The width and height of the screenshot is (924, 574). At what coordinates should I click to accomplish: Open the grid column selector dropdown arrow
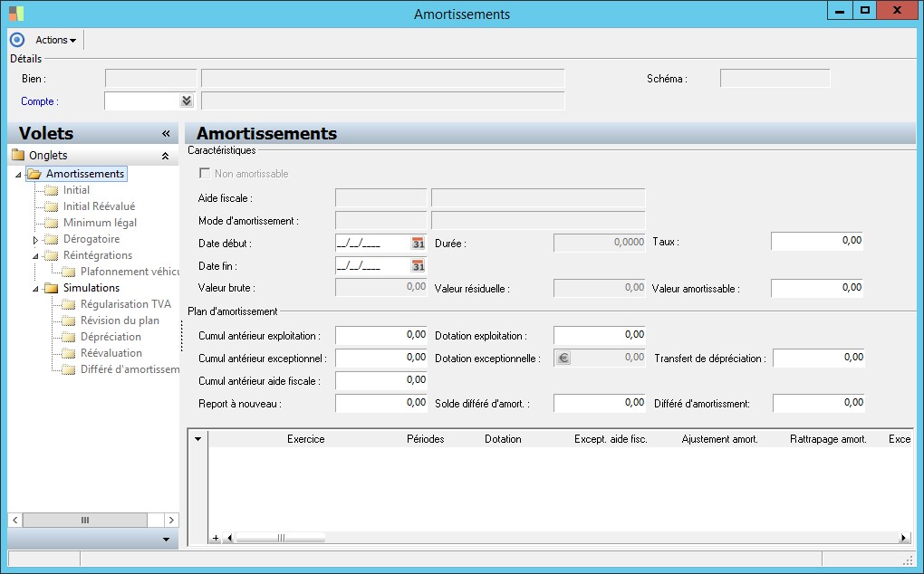198,439
